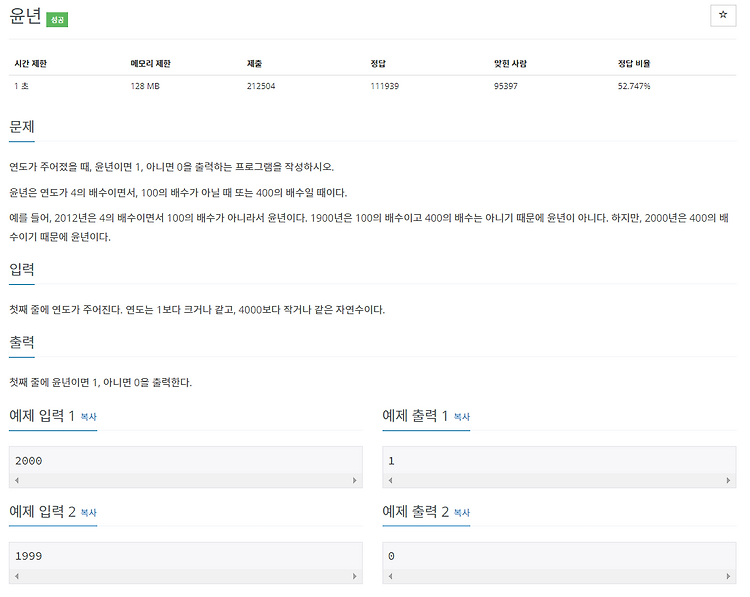Click left scroll arrow of example input 1
750x597 pixels.
click(x=17, y=480)
